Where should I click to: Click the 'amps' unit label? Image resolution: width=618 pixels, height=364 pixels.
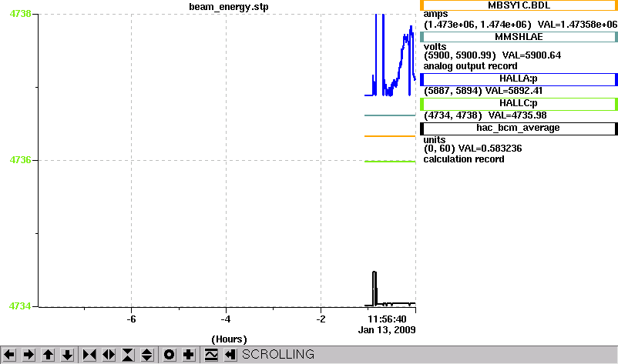(435, 14)
